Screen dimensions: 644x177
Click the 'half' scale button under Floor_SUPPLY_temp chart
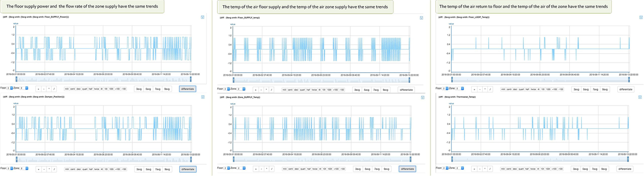308,90
